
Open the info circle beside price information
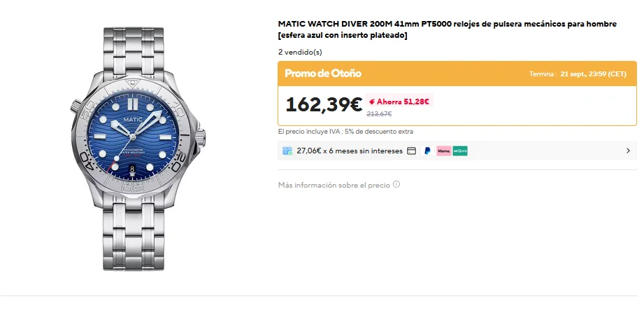(x=396, y=184)
